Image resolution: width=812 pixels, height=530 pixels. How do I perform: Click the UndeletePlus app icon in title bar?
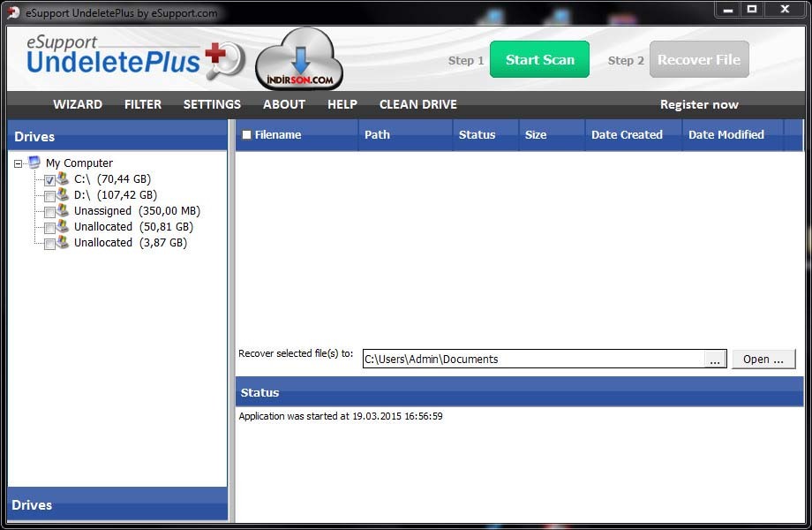click(14, 12)
